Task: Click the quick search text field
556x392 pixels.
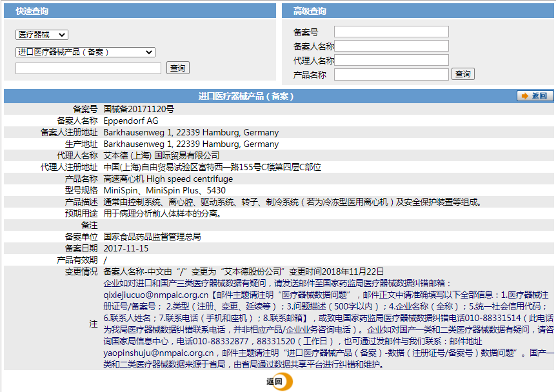Action: pyautogui.click(x=88, y=68)
